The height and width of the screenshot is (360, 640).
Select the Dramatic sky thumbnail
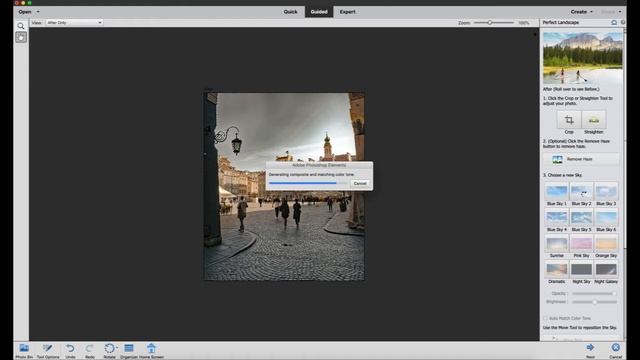(557, 270)
